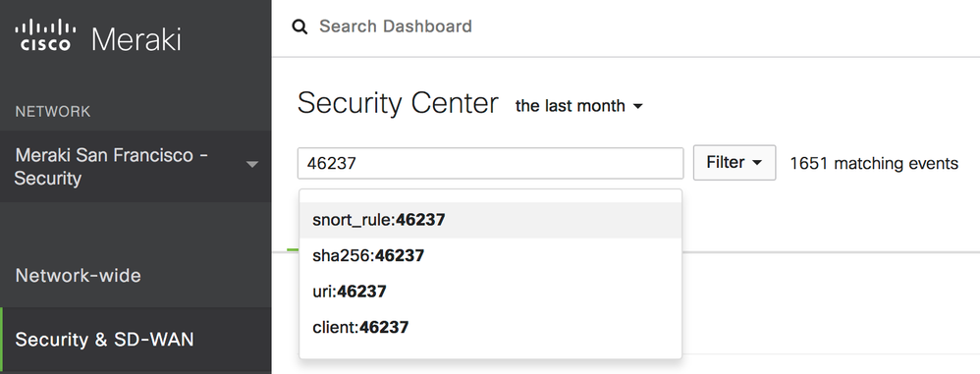
Task: Click the magnifying glass search icon
Action: [x=300, y=27]
